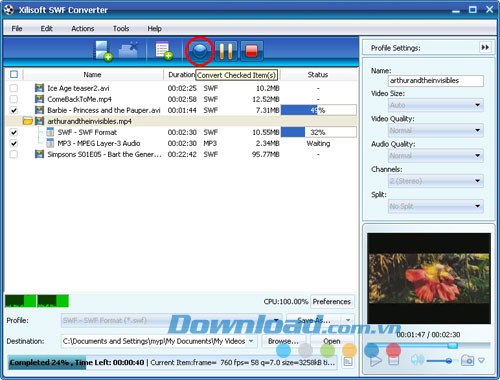Uncheck the Barbie - Princess and the Pauper checkbox
The image size is (500, 380).
point(13,110)
